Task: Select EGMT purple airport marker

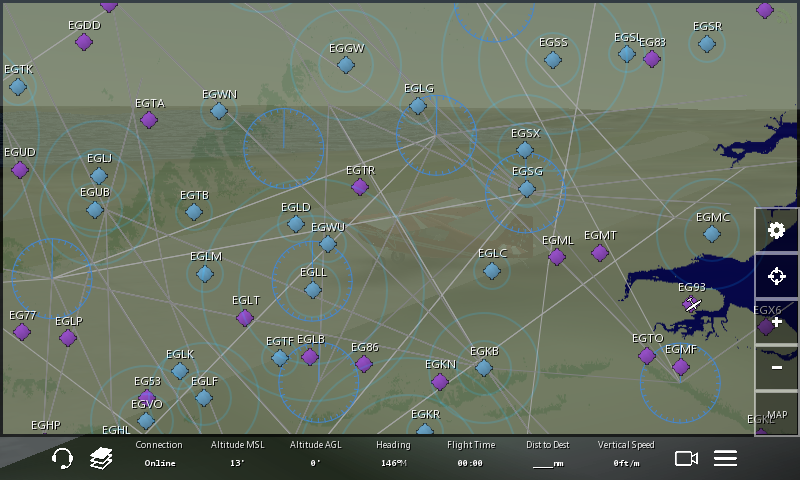Action: click(x=599, y=252)
